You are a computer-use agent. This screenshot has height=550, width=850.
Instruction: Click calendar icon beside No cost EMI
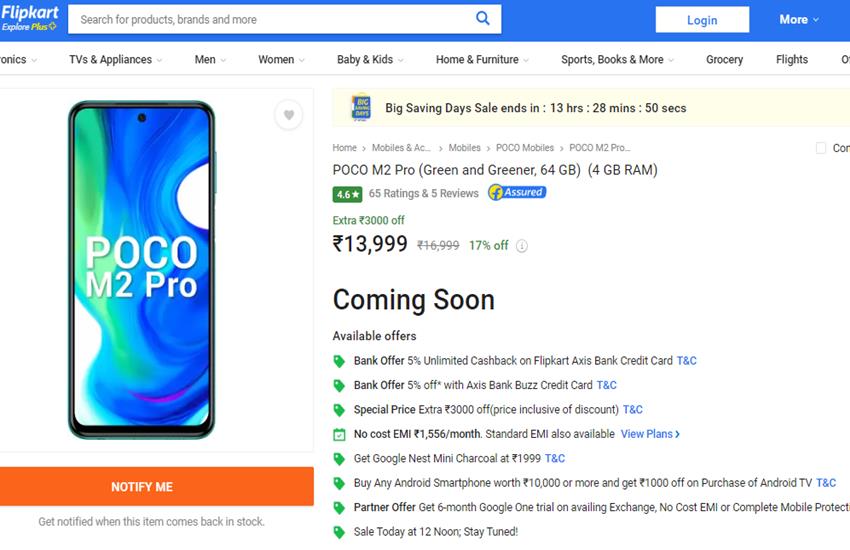(339, 434)
